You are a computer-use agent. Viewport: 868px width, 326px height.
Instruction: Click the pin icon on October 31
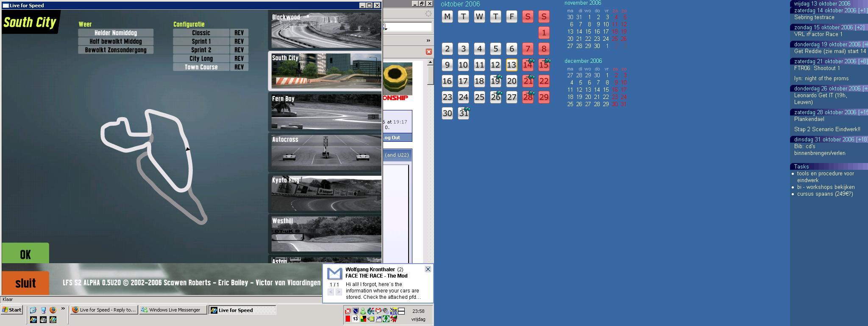pyautogui.click(x=467, y=110)
